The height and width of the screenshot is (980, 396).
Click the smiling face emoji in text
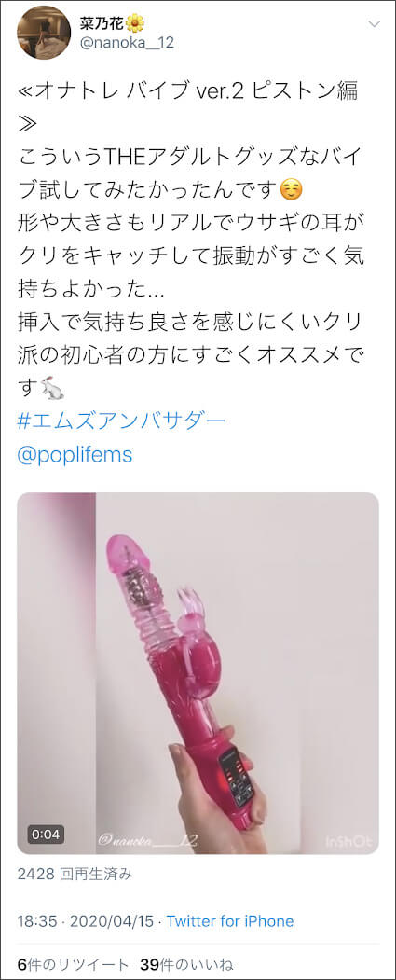pos(291,190)
